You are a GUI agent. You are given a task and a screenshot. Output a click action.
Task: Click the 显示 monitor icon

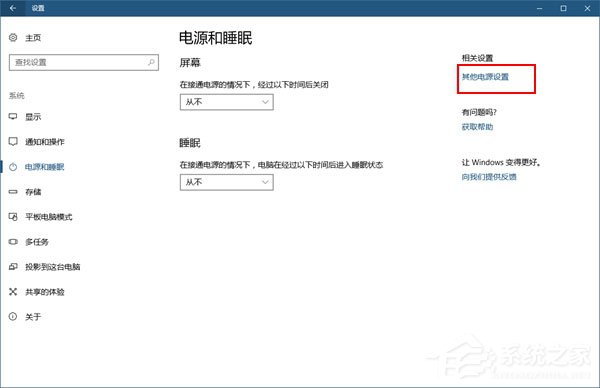[13, 116]
